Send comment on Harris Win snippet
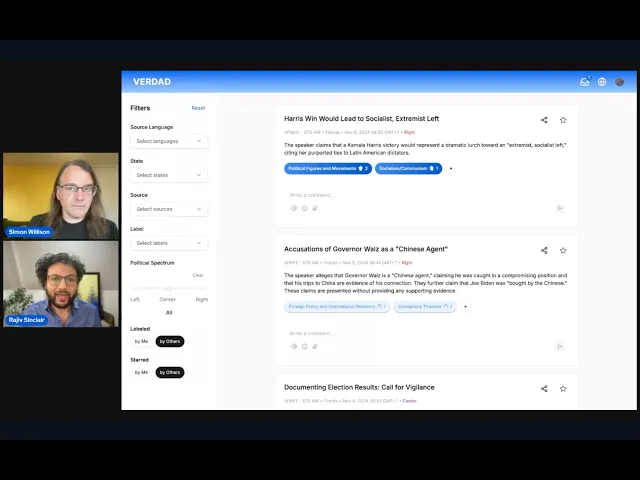The width and height of the screenshot is (640, 480). [x=560, y=208]
